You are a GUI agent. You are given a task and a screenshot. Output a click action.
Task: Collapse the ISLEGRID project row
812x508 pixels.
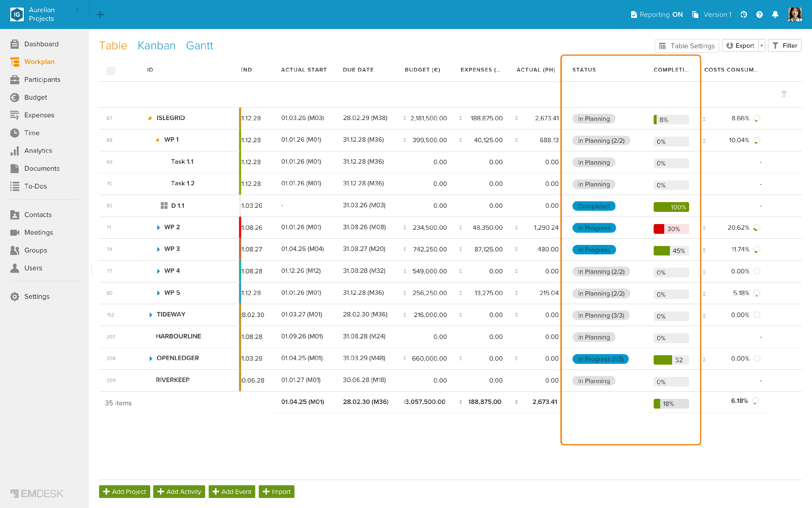click(150, 118)
